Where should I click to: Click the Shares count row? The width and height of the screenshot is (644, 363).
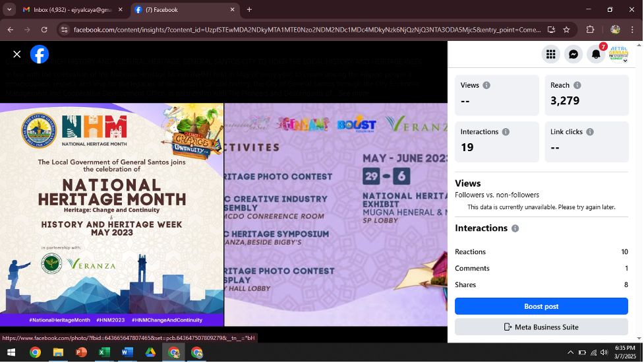(541, 285)
